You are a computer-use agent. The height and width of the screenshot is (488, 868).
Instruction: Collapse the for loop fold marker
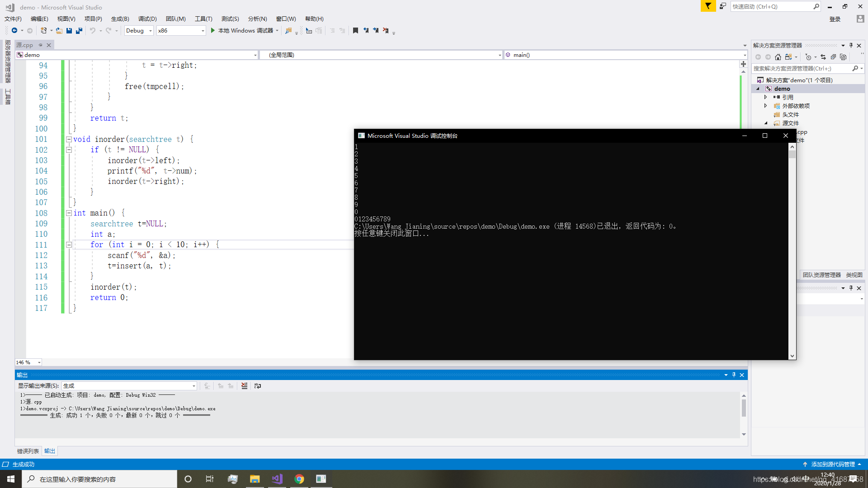69,244
